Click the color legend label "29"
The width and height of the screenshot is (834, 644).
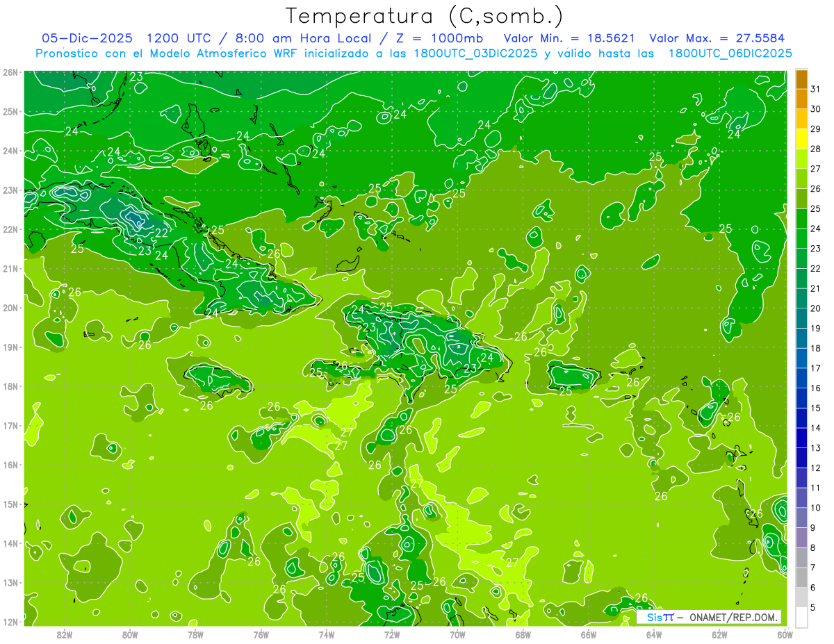click(x=815, y=129)
